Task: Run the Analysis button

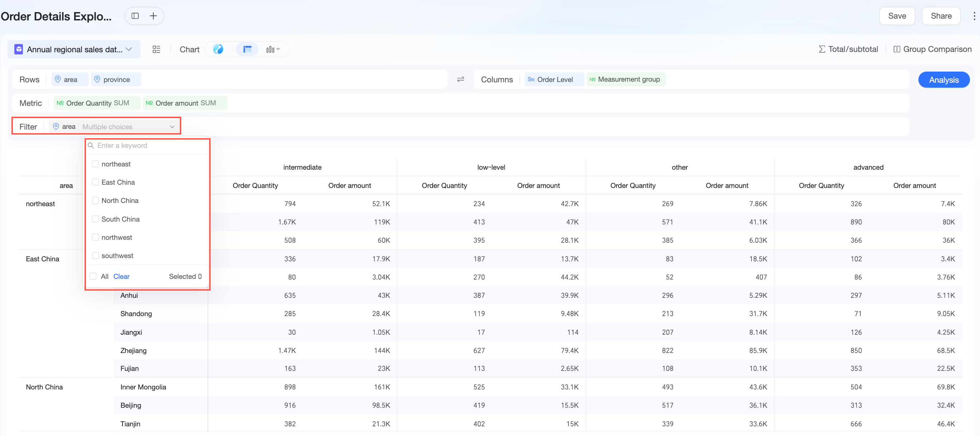Action: coord(943,80)
